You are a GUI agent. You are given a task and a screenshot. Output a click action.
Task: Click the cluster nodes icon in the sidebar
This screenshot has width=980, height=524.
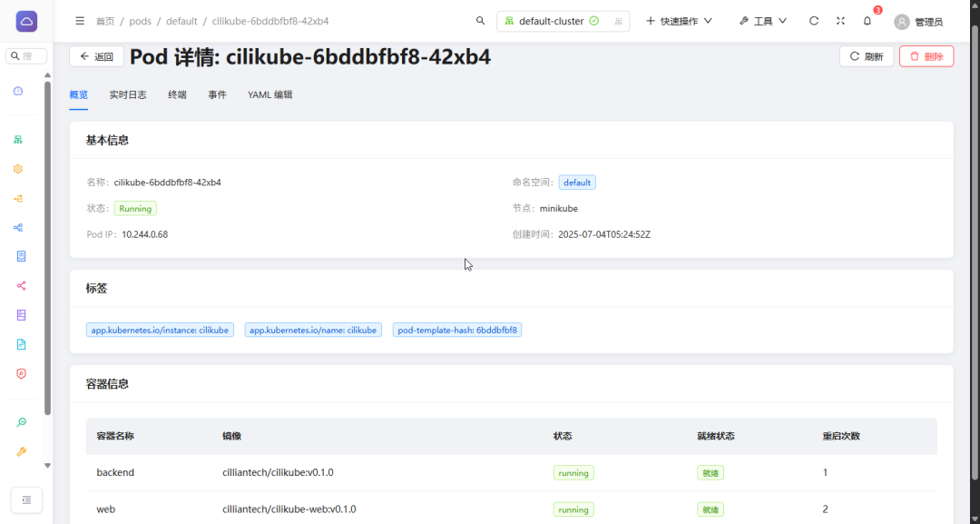coord(18,140)
